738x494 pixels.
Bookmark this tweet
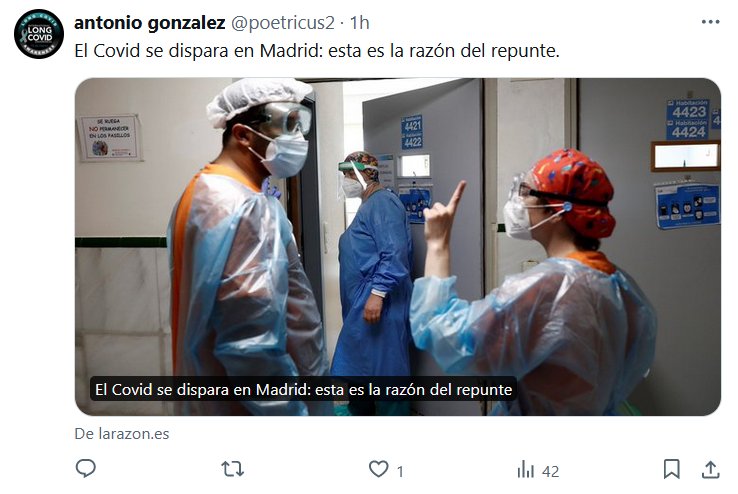tap(672, 469)
